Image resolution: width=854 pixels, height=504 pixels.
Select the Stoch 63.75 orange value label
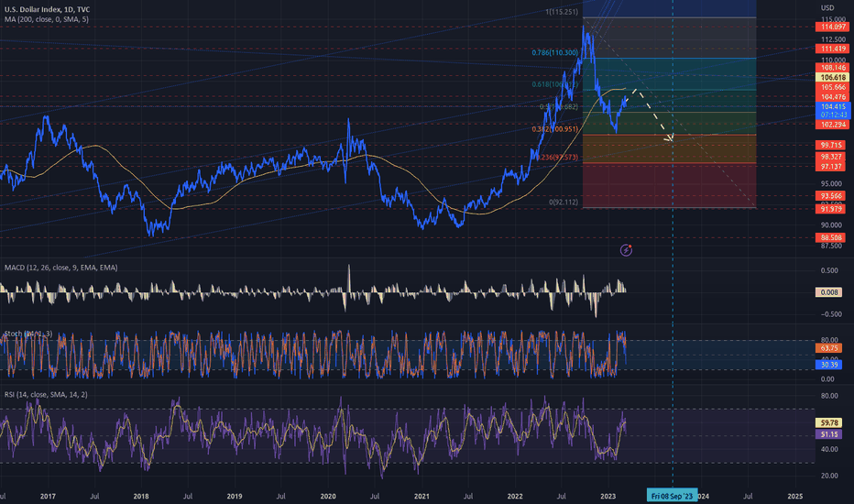point(829,347)
